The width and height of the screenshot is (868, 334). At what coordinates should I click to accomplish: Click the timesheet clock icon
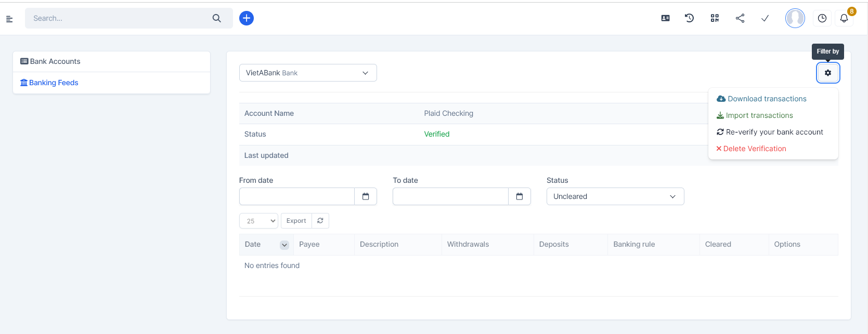click(822, 18)
